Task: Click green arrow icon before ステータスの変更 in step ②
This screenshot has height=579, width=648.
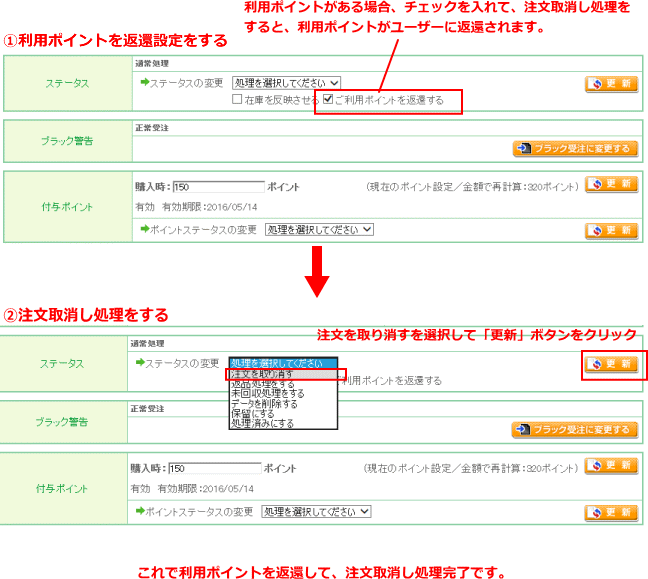Action: [140, 363]
